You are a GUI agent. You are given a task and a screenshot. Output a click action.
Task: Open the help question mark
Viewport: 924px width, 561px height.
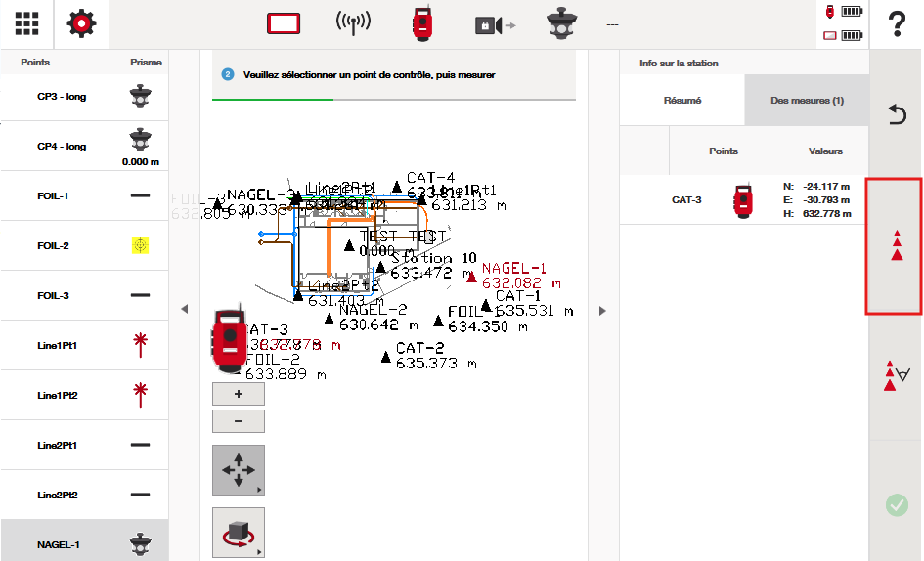point(896,24)
